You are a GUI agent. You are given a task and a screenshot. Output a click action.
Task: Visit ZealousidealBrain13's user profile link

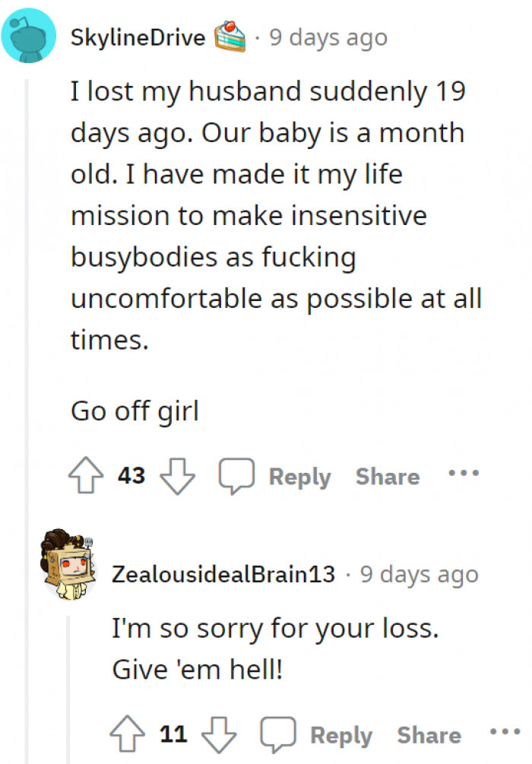223,574
